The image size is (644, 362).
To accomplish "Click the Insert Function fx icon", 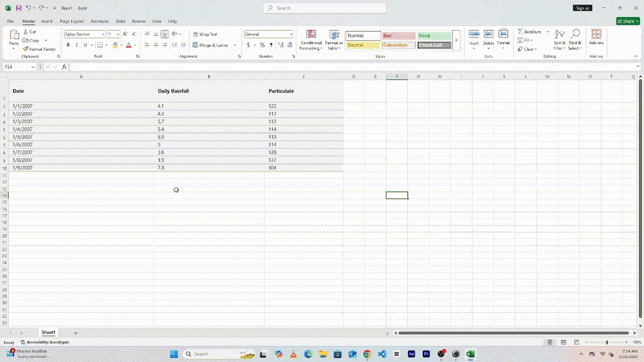I will coord(64,67).
